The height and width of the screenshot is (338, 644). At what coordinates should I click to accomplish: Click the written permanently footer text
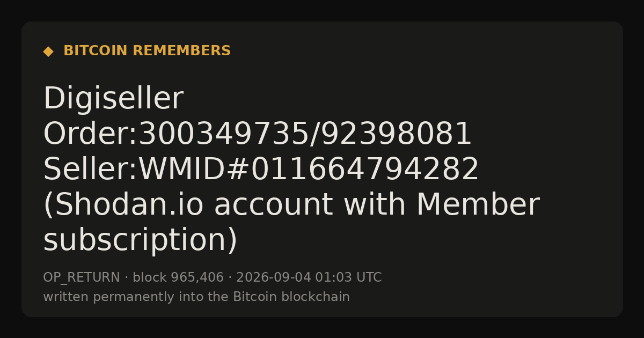105,297
